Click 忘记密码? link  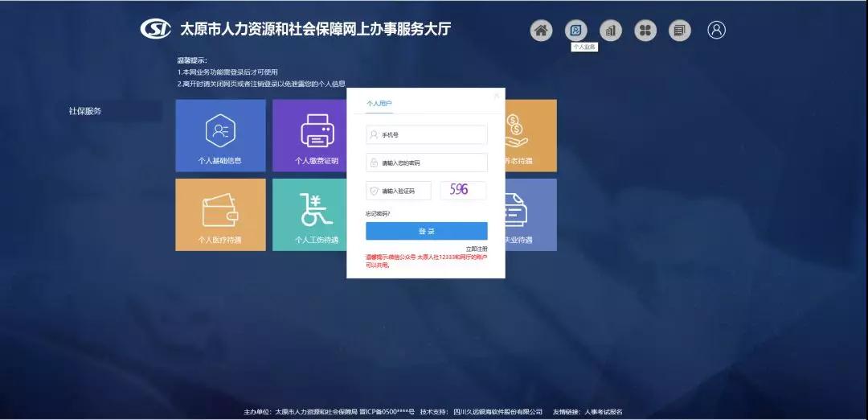coord(378,213)
